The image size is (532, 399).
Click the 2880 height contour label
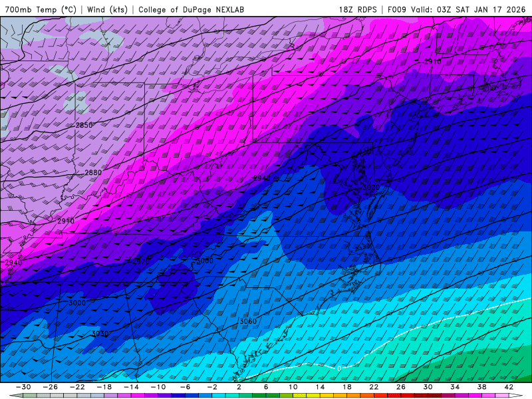click(93, 173)
